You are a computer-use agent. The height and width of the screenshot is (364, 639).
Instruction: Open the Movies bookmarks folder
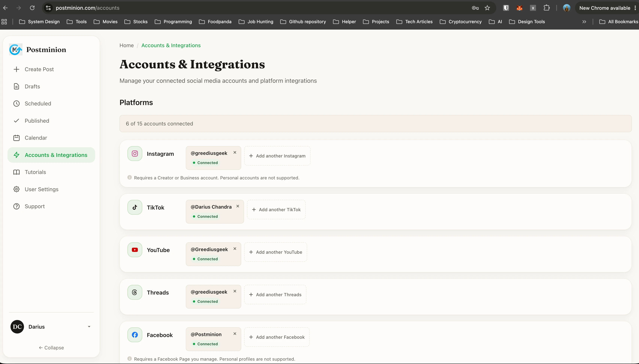click(x=105, y=22)
